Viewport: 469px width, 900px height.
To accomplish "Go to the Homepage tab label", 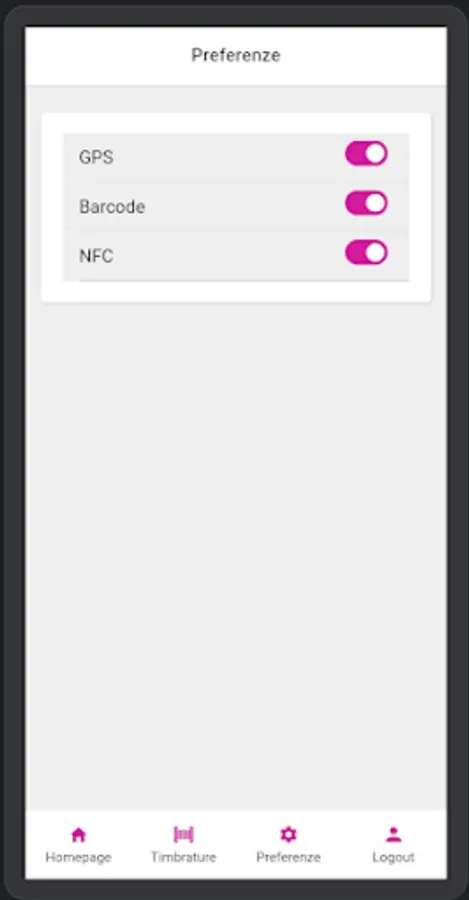I will 78,857.
